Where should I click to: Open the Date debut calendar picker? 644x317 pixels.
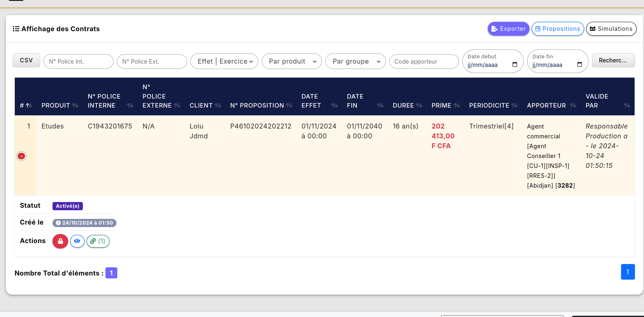pyautogui.click(x=515, y=65)
